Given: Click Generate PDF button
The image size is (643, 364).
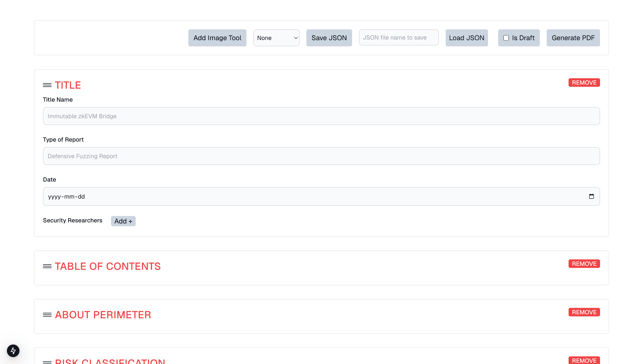Looking at the screenshot, I should point(573,38).
